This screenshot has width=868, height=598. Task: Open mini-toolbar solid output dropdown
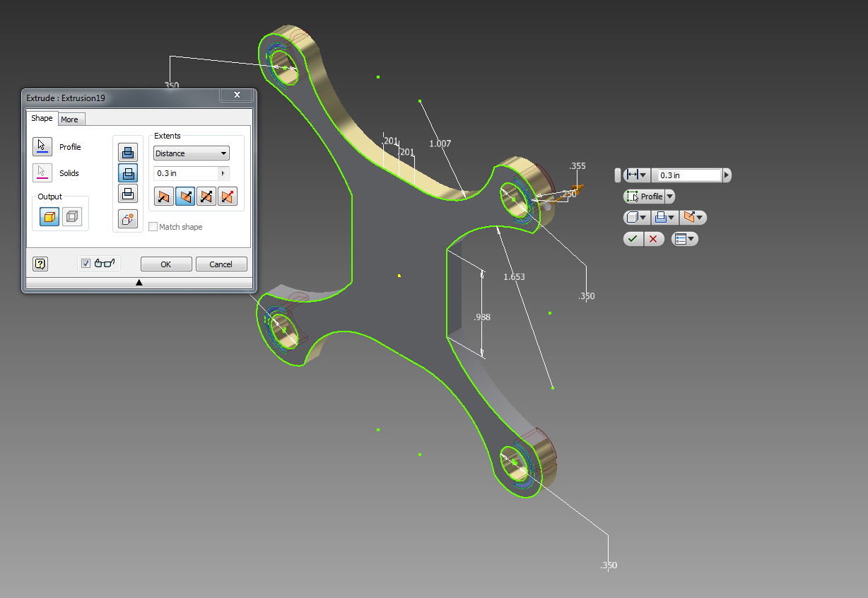click(x=636, y=218)
